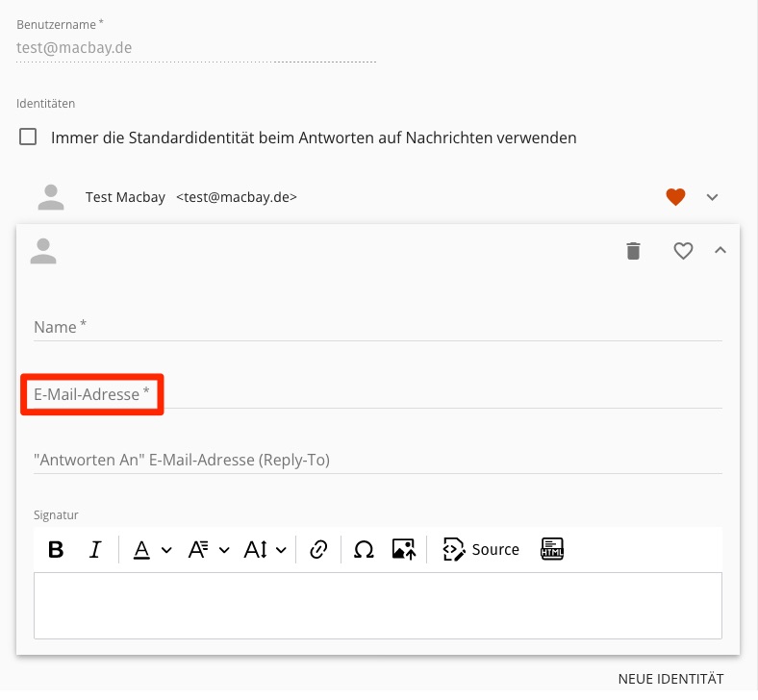Image resolution: width=758 pixels, height=700 pixels.
Task: Click the NEUE IDENTITÄT button
Action: click(x=670, y=680)
